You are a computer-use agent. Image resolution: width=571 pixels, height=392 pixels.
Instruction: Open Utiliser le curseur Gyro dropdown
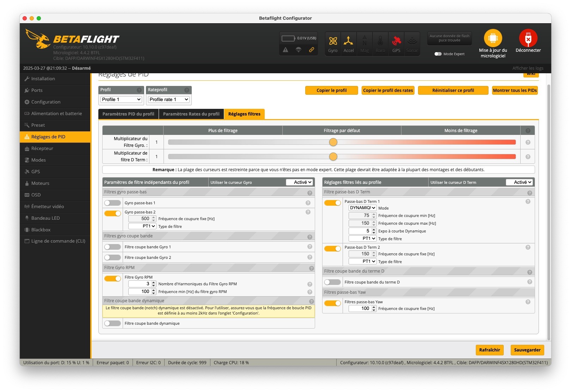299,182
